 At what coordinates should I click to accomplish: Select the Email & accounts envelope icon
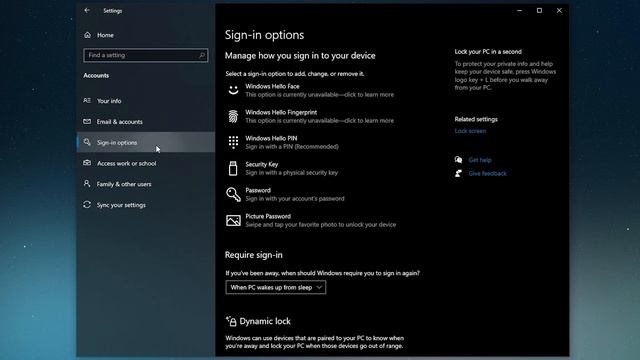tap(87, 121)
